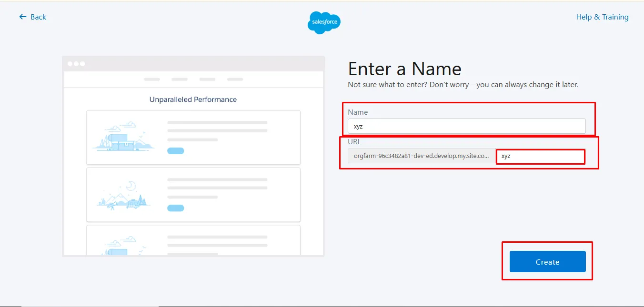
Task: Click the Name input field
Action: 466,126
